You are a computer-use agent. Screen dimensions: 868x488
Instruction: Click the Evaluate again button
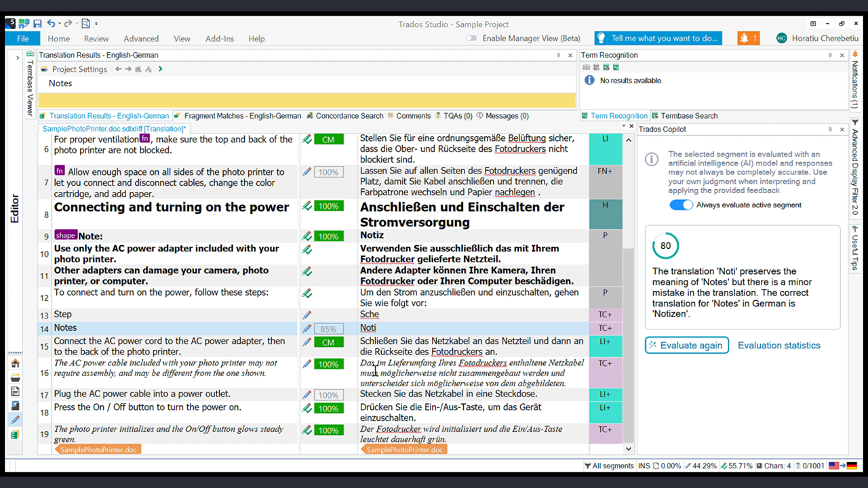[x=687, y=345]
